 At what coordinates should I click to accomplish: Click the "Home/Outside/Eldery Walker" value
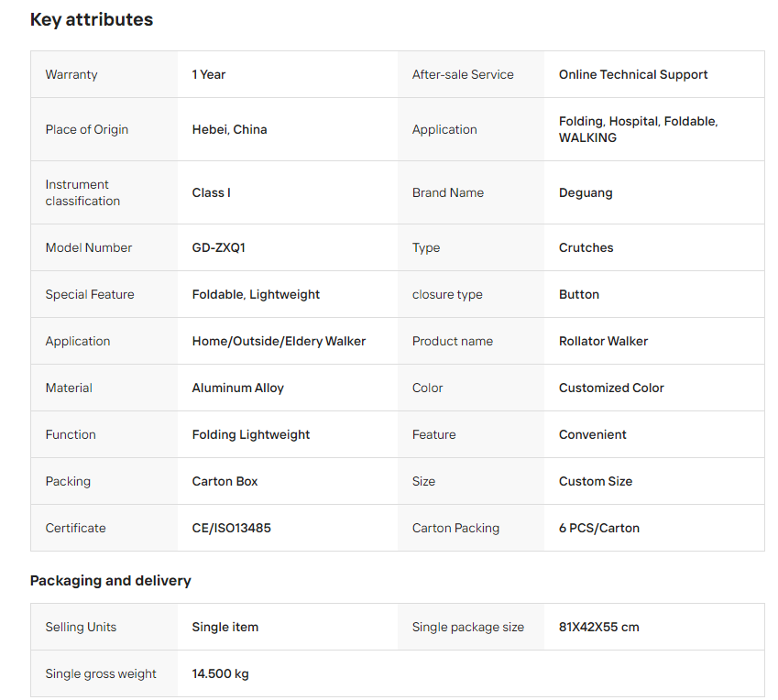point(279,341)
